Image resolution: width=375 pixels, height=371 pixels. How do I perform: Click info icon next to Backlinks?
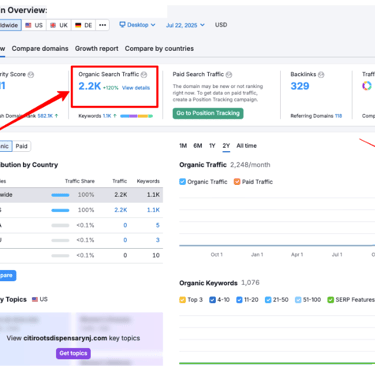(x=321, y=75)
